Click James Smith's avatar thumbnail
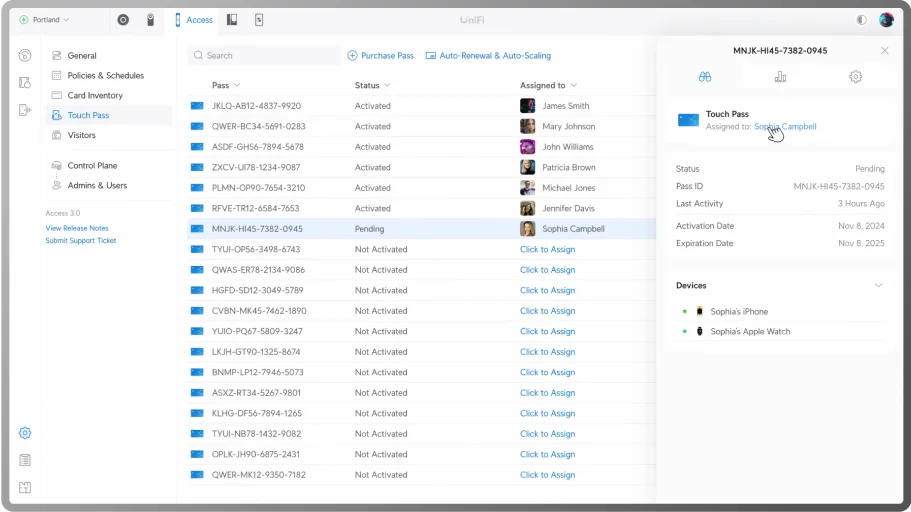 click(x=528, y=106)
